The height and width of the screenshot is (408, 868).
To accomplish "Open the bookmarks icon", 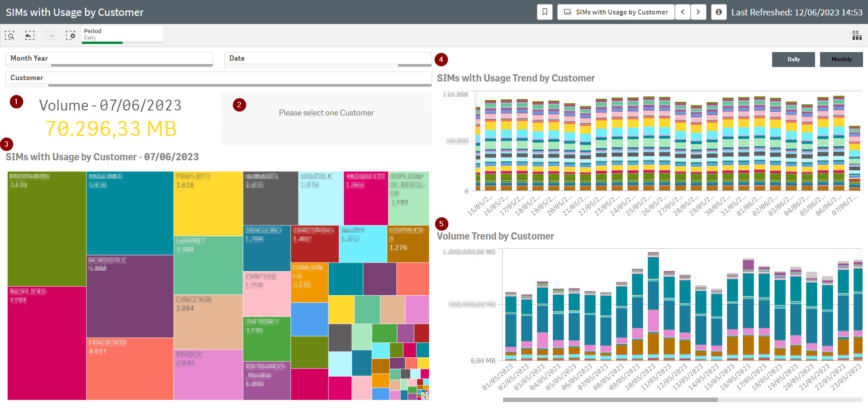I will point(545,12).
